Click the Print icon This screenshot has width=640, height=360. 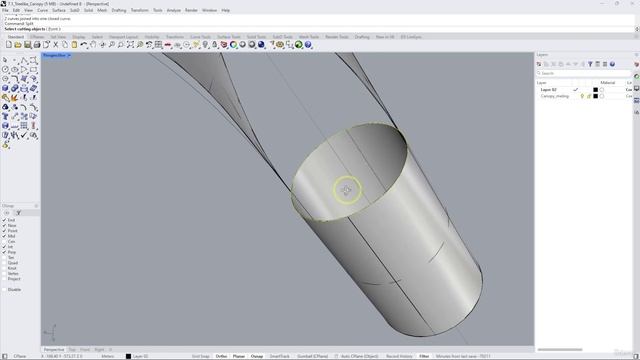(x=37, y=45)
